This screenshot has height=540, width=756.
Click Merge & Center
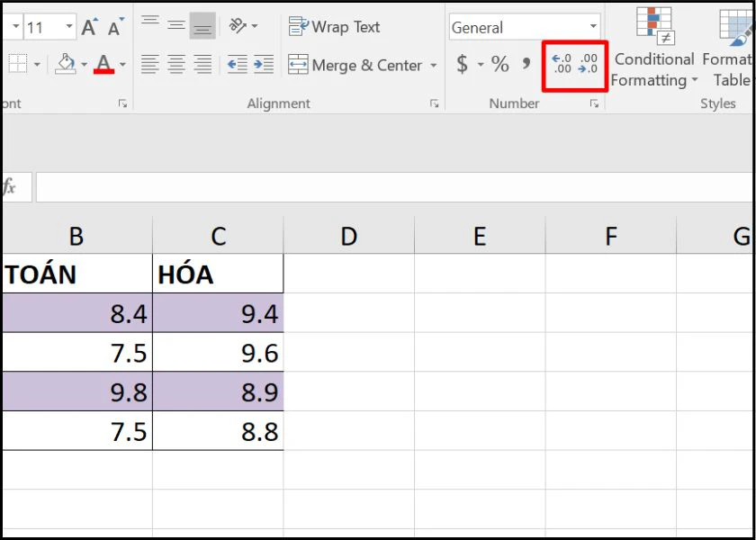pyautogui.click(x=355, y=65)
